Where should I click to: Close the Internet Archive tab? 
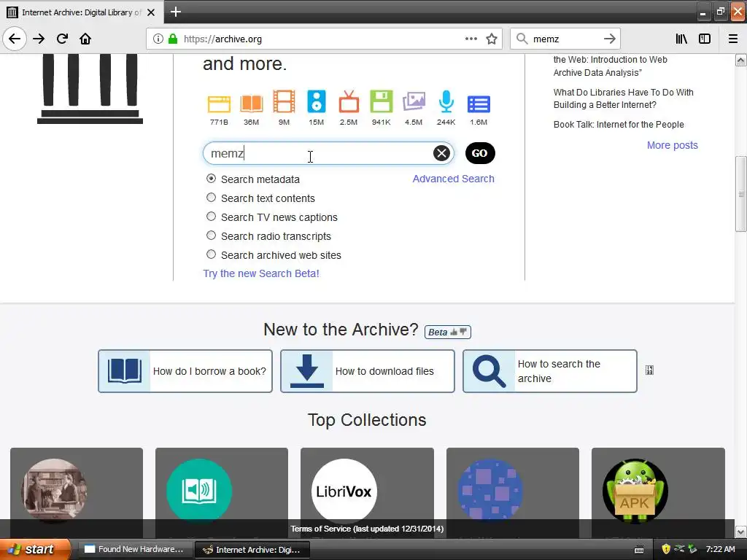pos(151,12)
